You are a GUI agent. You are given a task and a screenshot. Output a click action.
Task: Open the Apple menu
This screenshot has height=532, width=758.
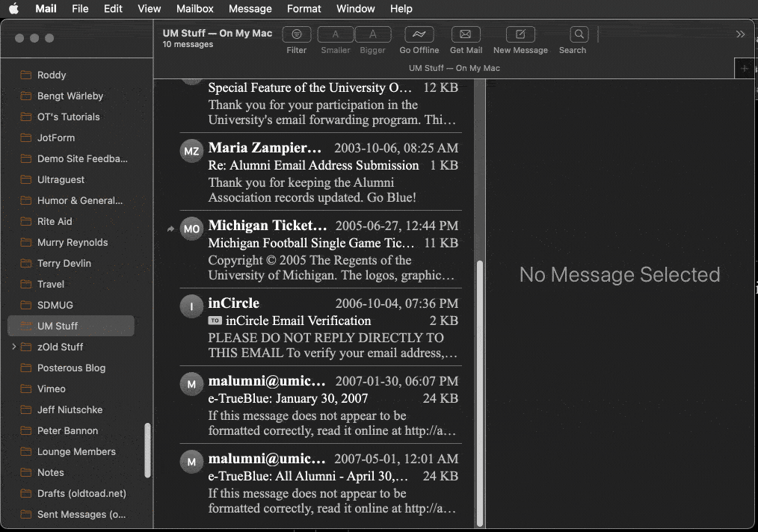13,9
